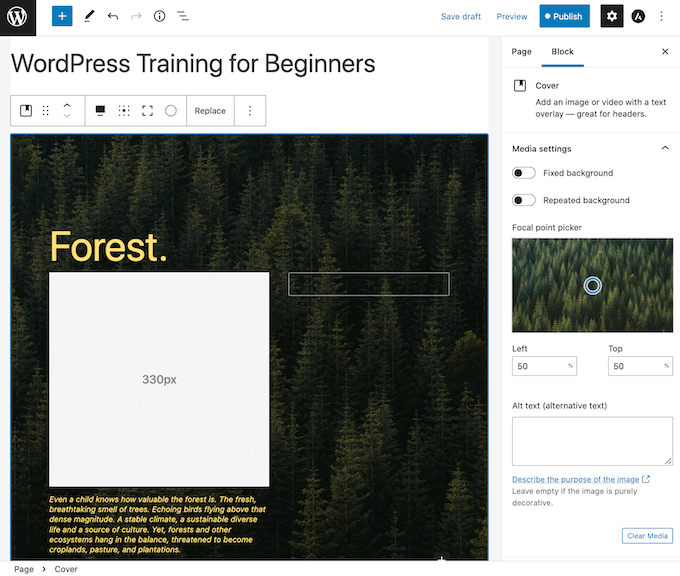This screenshot has height=576, width=680.
Task: Click the undo arrow icon
Action: pyautogui.click(x=113, y=17)
